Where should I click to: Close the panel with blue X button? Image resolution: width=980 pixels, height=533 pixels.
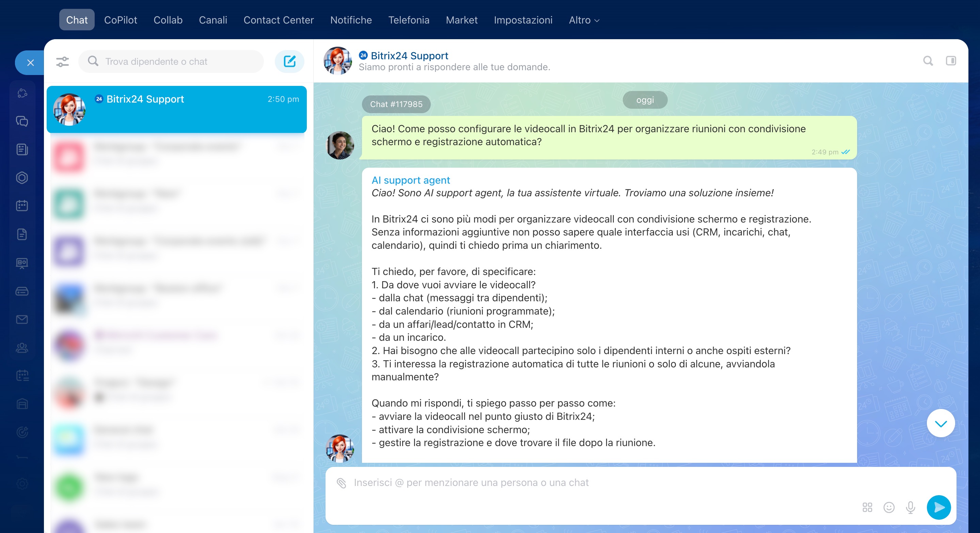tap(30, 63)
